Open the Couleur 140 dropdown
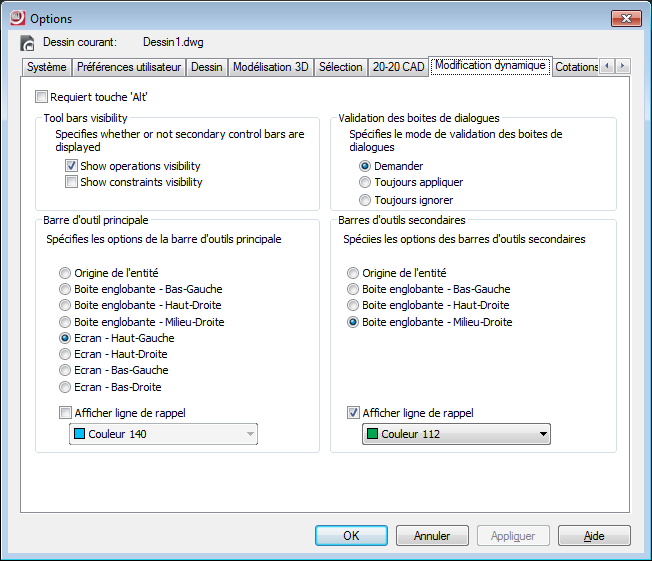The height and width of the screenshot is (561, 652). [164, 434]
